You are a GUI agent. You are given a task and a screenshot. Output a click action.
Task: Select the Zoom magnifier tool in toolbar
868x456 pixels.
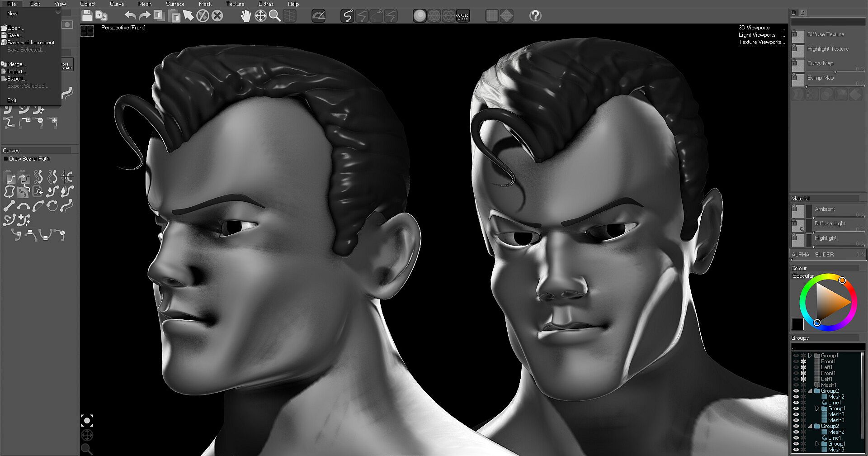(x=274, y=16)
